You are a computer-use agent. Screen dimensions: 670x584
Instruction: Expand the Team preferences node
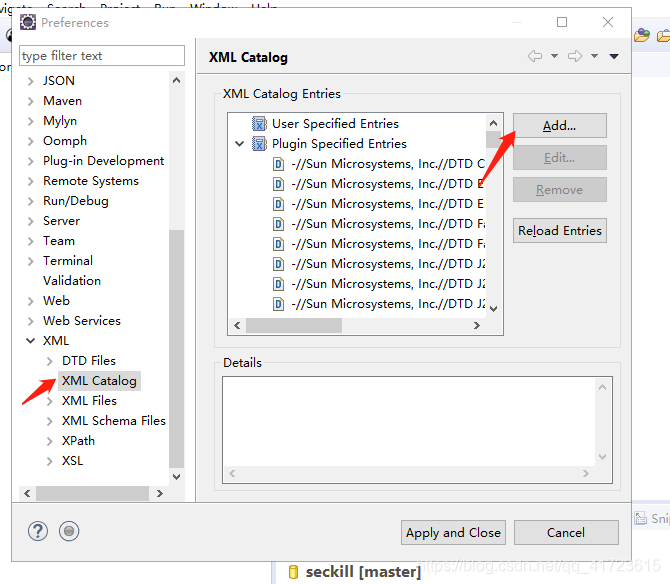[x=30, y=241]
